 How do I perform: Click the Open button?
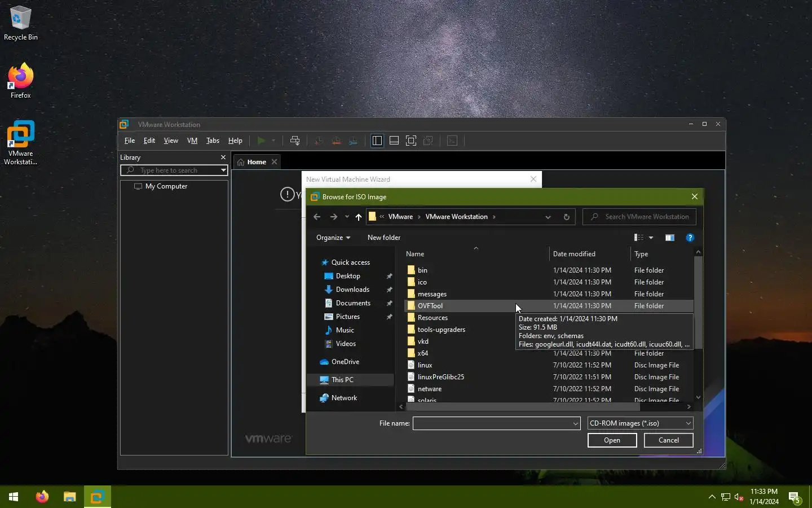click(x=612, y=440)
